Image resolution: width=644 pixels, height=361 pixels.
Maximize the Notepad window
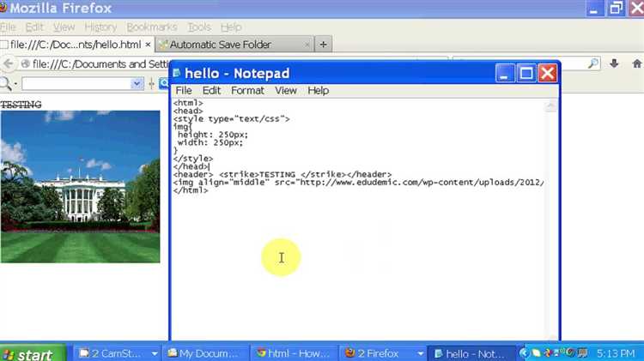point(526,73)
